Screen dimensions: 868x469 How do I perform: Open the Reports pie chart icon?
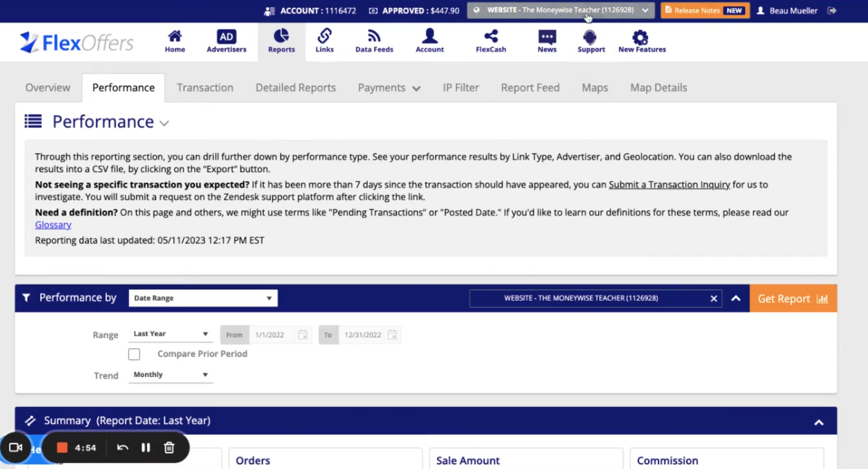point(281,36)
